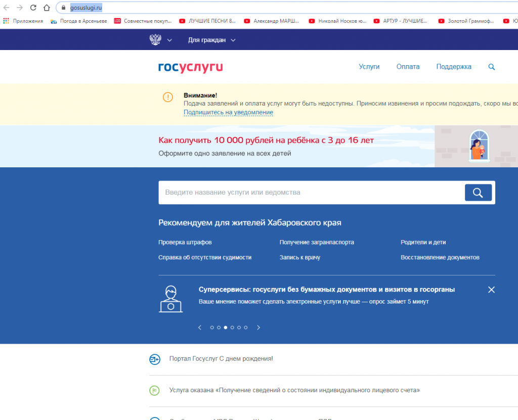Click the green flag icon beside Услуга оказана
This screenshot has height=420, width=518.
[155, 391]
